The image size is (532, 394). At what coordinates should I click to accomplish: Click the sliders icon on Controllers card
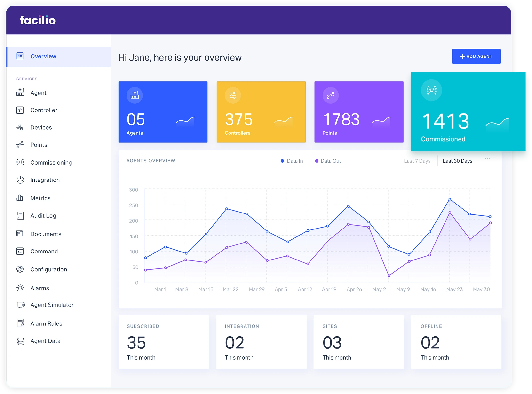coord(233,95)
